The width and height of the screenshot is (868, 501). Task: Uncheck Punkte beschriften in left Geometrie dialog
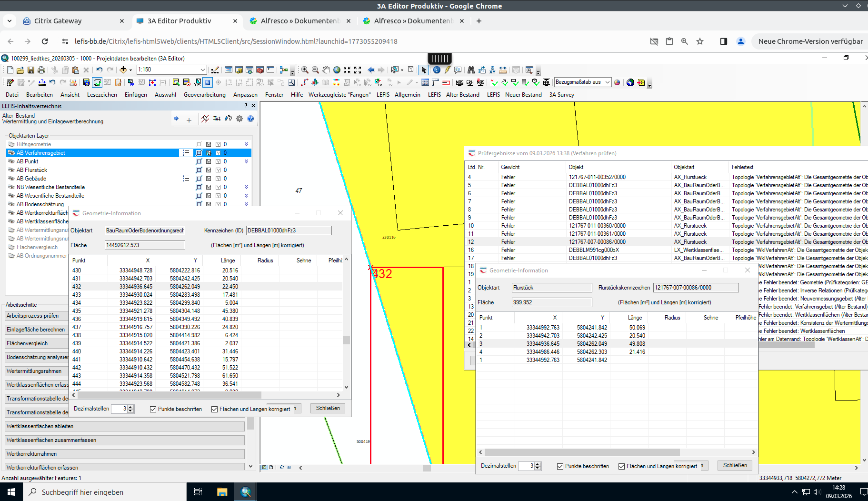[x=153, y=409]
